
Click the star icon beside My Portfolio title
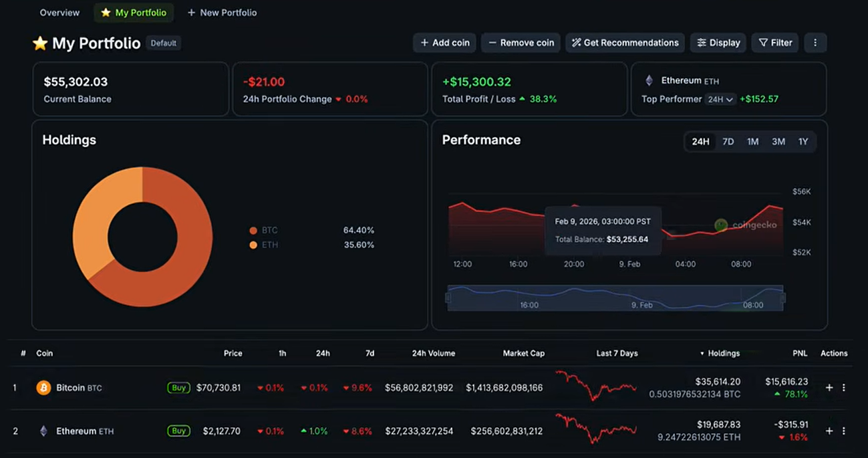click(x=40, y=43)
